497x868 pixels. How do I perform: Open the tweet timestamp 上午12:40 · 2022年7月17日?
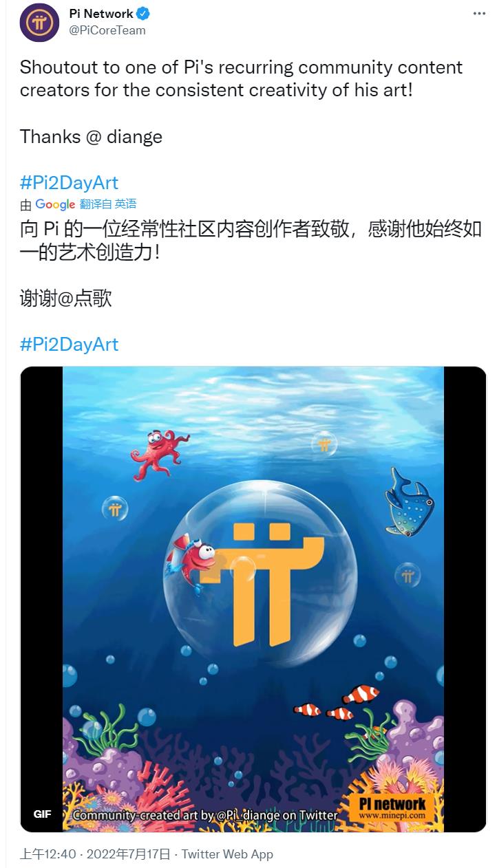coord(95,854)
